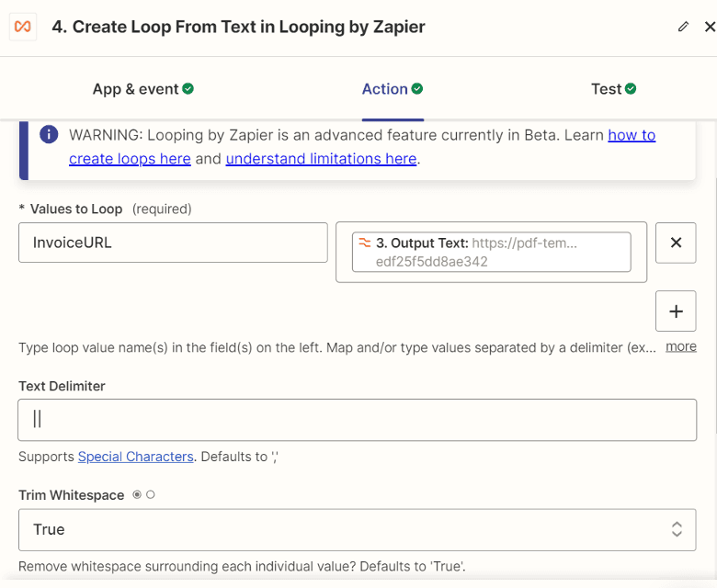Click the 3. Output Text mapped value pill
This screenshot has height=588, width=717.
click(491, 252)
